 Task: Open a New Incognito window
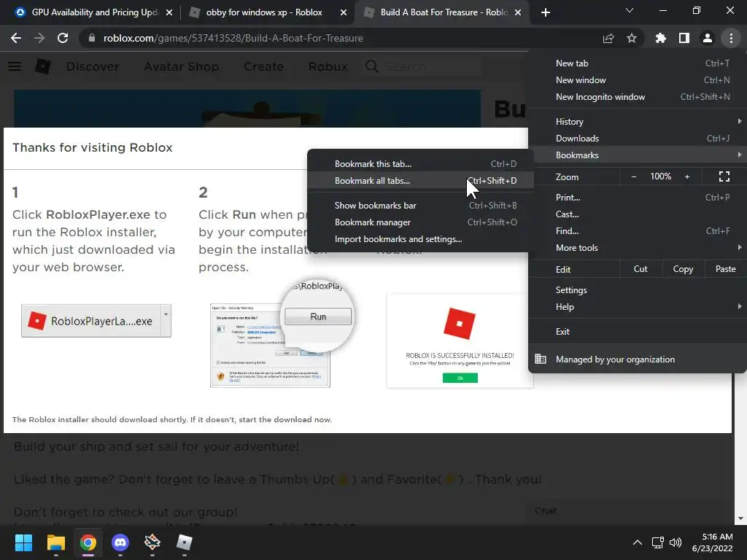pos(638,97)
